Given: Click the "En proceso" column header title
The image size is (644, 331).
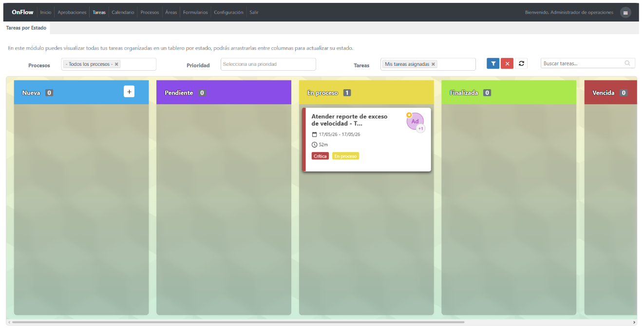Looking at the screenshot, I should (x=322, y=93).
